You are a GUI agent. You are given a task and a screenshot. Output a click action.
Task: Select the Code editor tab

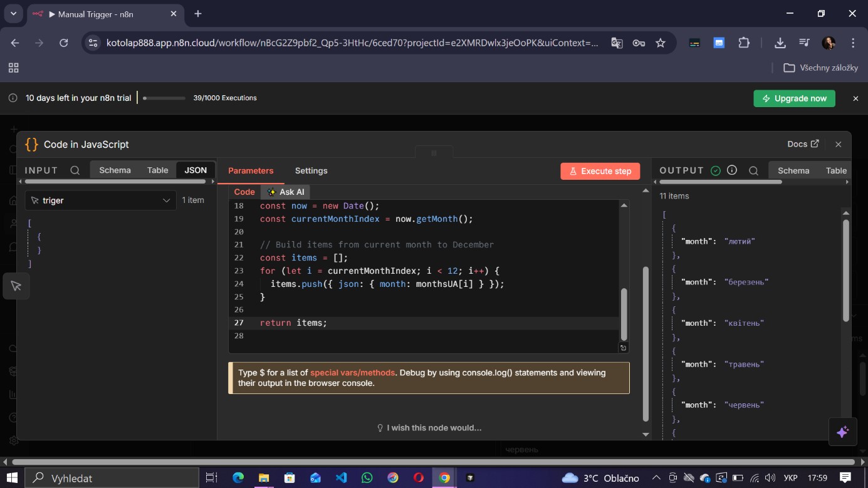244,192
